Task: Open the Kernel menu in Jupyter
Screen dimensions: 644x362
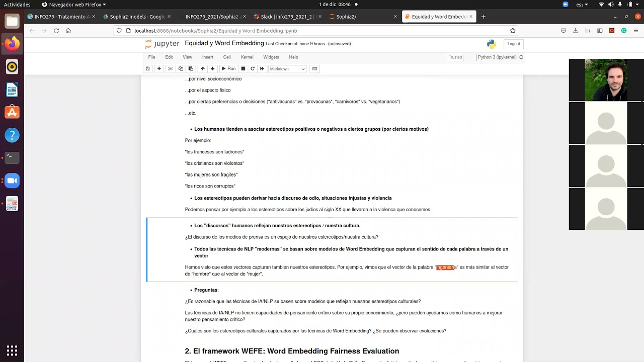Action: (247, 57)
